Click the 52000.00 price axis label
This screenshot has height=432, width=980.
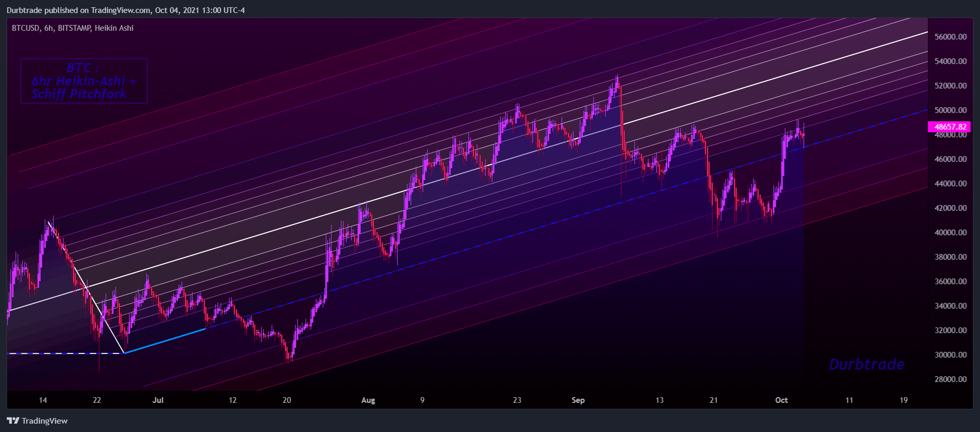pyautogui.click(x=950, y=86)
